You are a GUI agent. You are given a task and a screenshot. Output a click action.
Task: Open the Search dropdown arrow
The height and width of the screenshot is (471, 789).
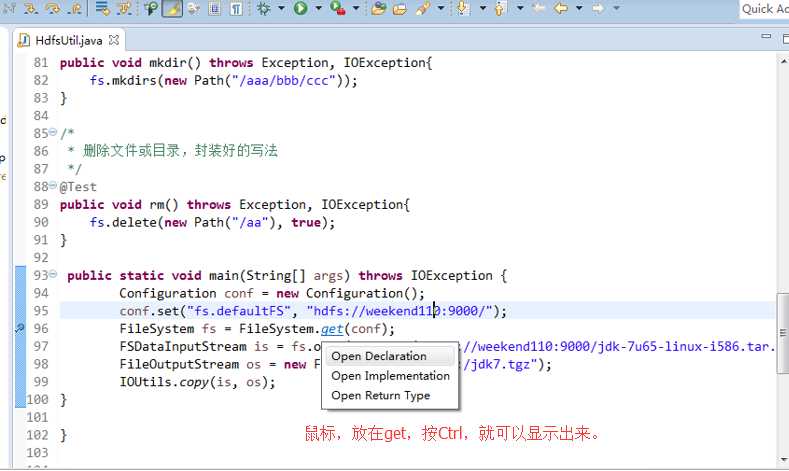coord(441,9)
